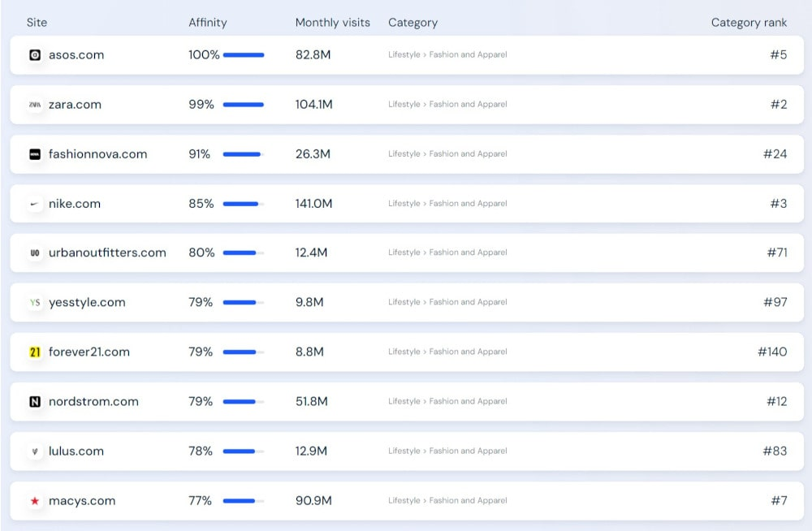Open the yesstyle.com site link
Image resolution: width=812 pixels, height=531 pixels.
[87, 303]
